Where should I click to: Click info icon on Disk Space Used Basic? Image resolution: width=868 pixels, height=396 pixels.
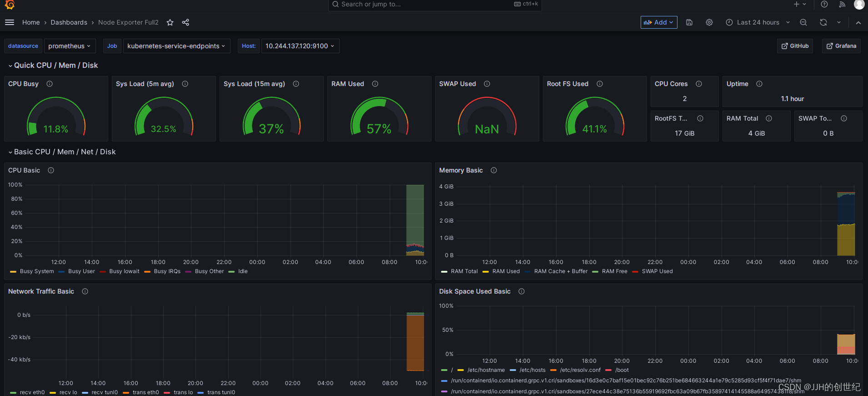tap(522, 291)
